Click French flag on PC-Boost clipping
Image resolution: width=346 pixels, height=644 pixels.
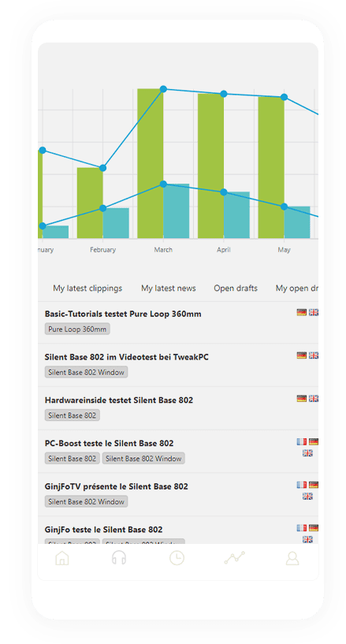click(302, 441)
